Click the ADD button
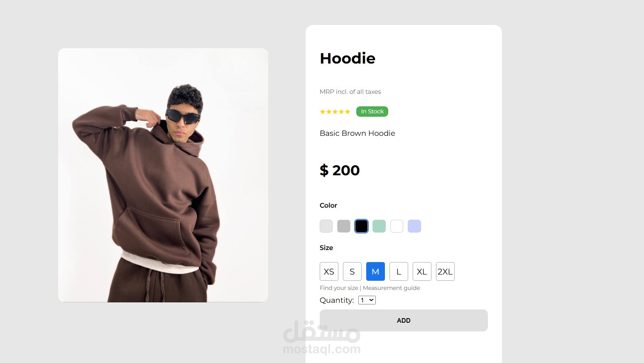This screenshot has height=363, width=644. click(404, 320)
